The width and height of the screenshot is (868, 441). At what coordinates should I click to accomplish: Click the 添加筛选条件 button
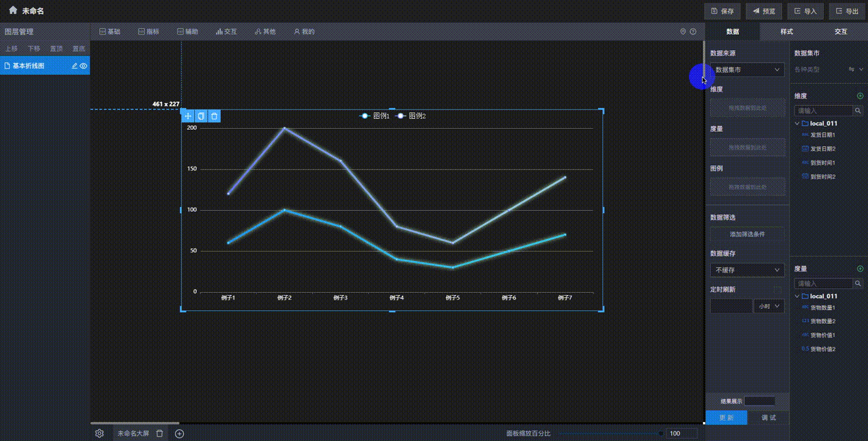747,234
